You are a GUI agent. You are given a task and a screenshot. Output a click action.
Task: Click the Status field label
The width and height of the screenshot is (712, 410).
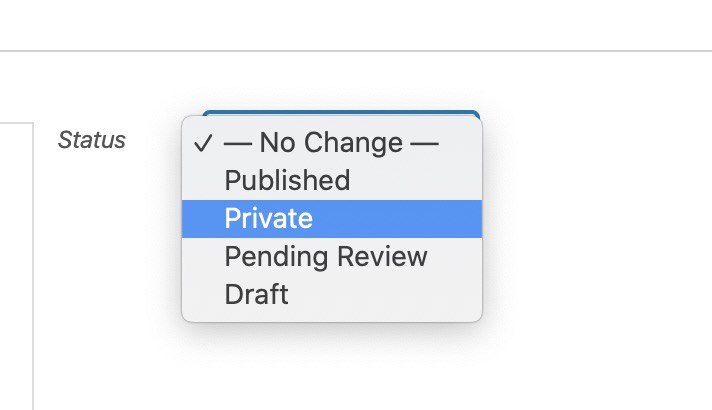pos(92,140)
